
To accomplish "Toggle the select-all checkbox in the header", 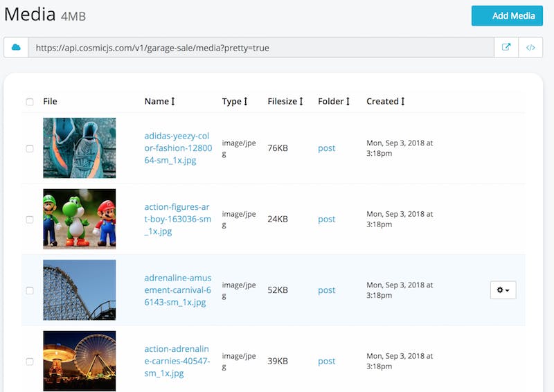I will click(30, 102).
